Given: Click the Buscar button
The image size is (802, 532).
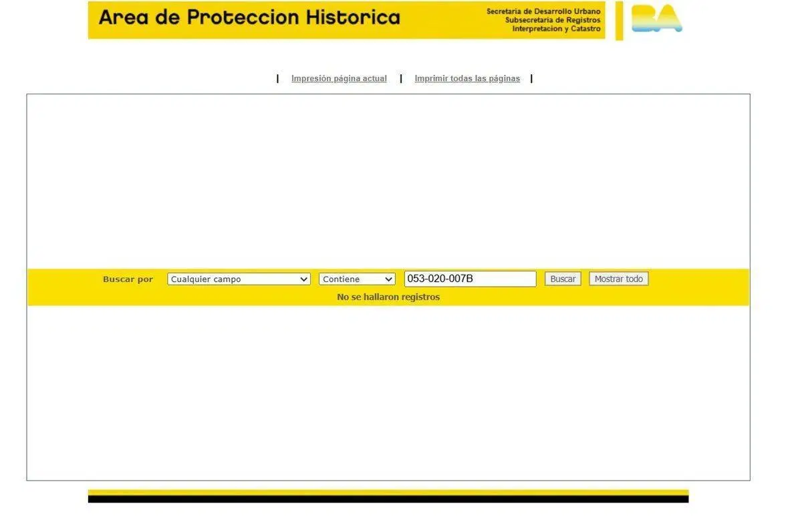Looking at the screenshot, I should [x=563, y=279].
